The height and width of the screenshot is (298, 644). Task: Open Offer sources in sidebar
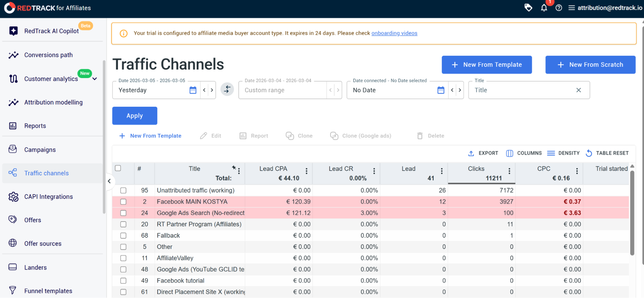point(43,244)
